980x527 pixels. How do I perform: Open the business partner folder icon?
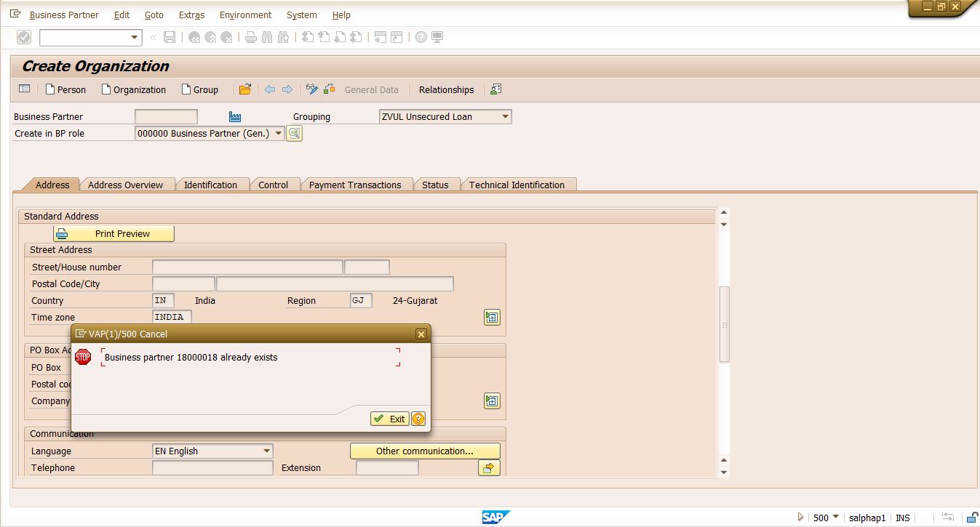[x=245, y=89]
